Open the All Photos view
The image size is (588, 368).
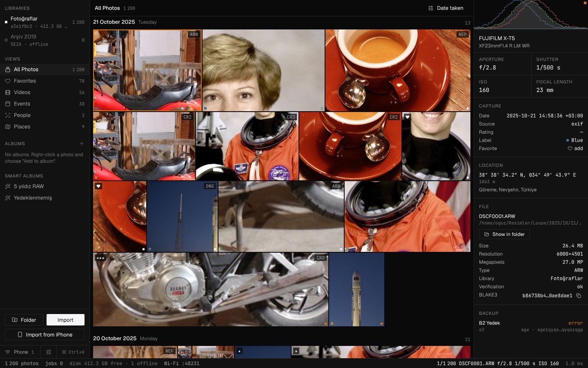coord(45,70)
